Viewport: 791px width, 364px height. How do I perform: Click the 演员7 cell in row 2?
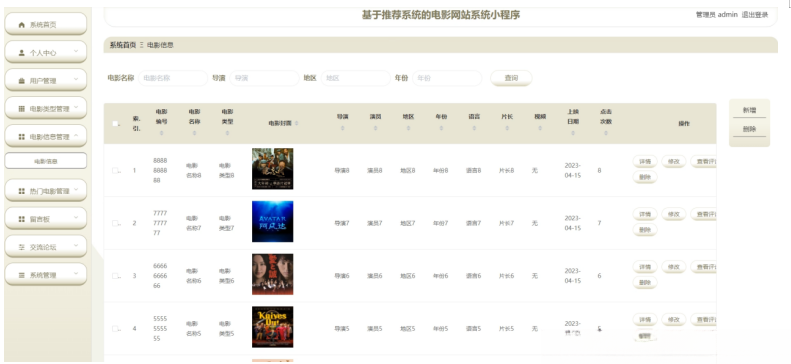click(x=375, y=223)
